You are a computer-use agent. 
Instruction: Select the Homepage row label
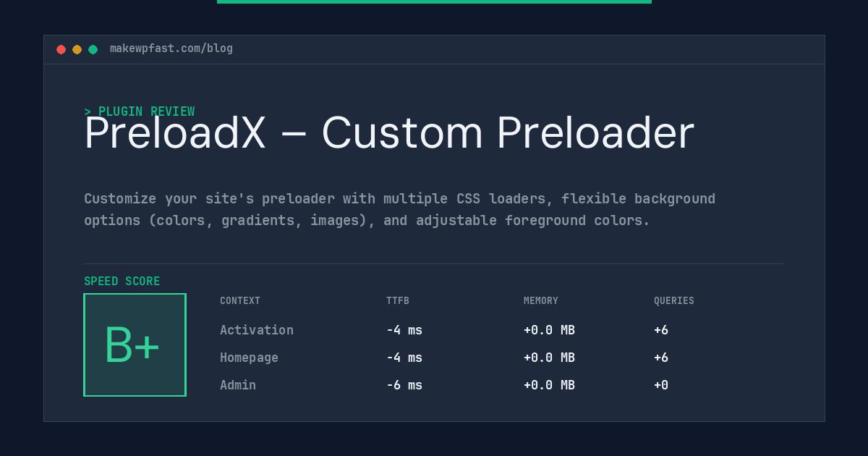(x=249, y=358)
